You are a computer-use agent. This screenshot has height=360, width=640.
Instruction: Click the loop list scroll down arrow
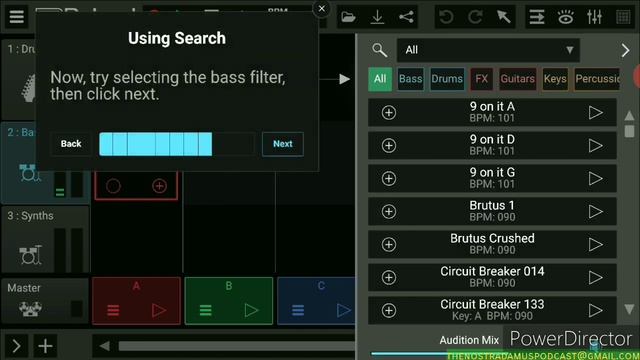pos(629,309)
